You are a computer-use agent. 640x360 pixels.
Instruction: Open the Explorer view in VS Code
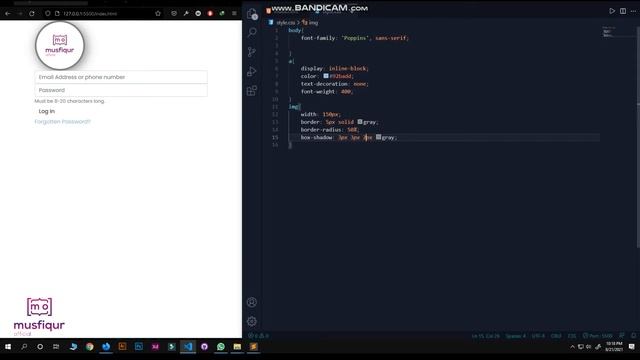coord(252,14)
